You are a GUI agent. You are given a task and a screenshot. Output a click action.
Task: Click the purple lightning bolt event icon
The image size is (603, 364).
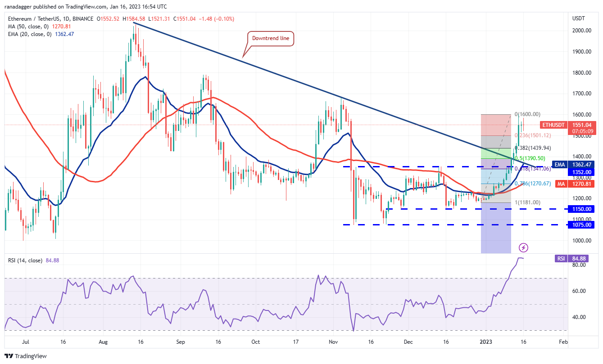tap(523, 247)
